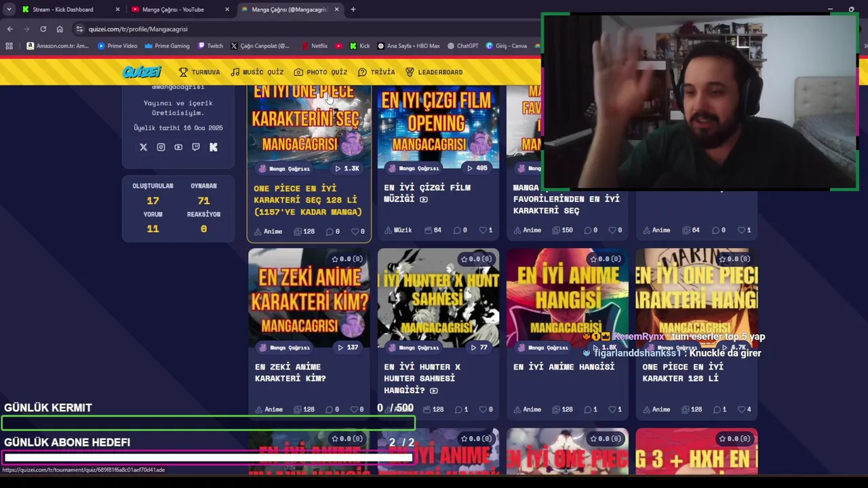Viewport: 868px width, 488px height.
Task: Open the Giriş - Canva bookmark
Action: [507, 46]
